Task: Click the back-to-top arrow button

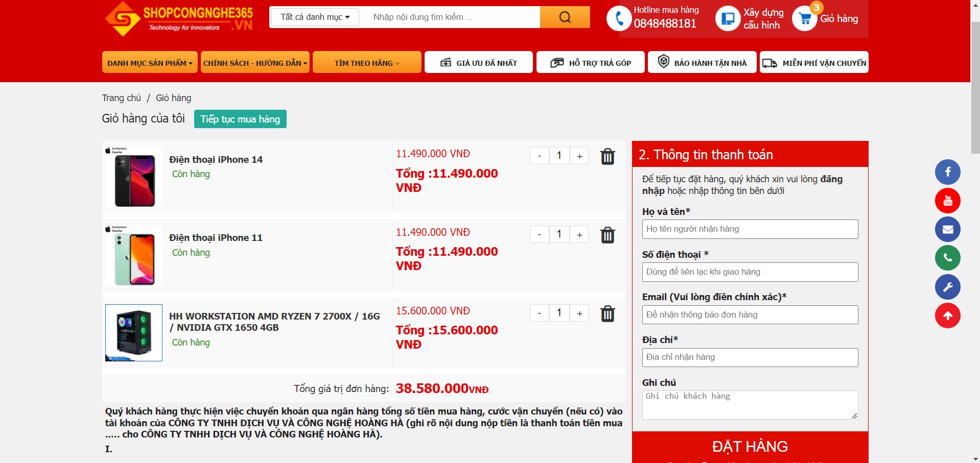Action: click(x=948, y=315)
